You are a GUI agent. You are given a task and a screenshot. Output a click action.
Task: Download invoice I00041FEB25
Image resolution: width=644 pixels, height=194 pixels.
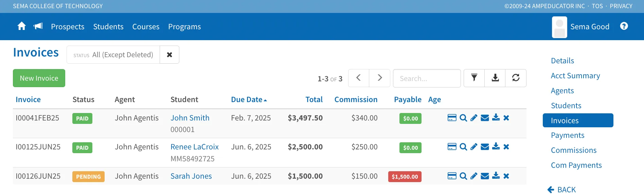496,117
